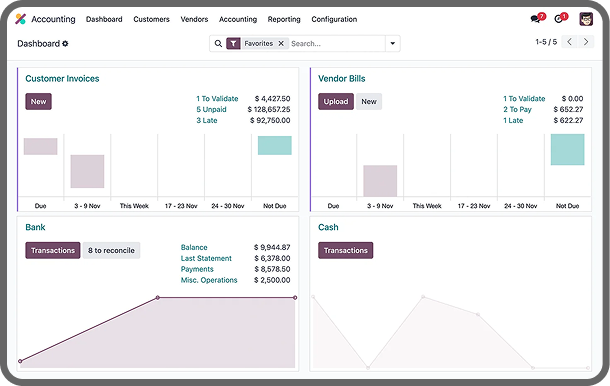Click the Odoo Accounting app logo
The height and width of the screenshot is (386, 610).
pos(21,19)
